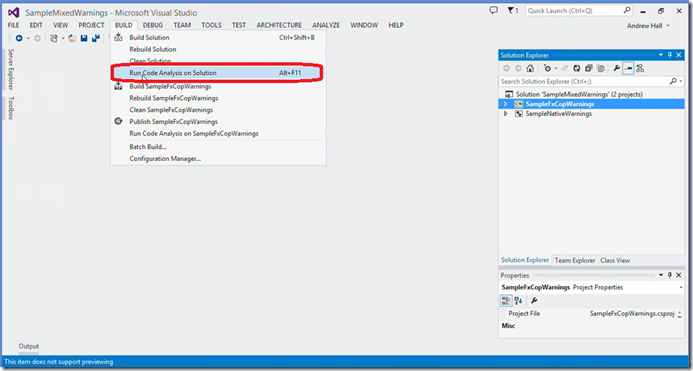The height and width of the screenshot is (371, 693).
Task: Click Solution Explorer Forward button
Action: [x=518, y=69]
